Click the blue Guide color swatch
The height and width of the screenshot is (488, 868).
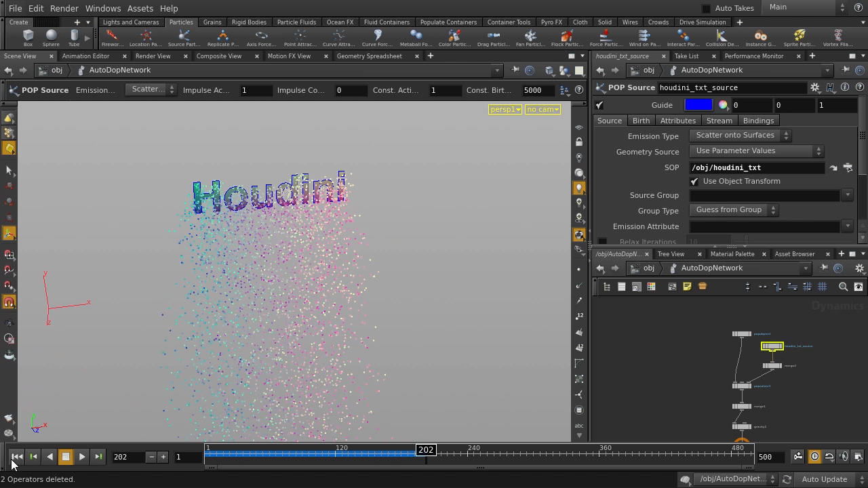click(x=698, y=104)
